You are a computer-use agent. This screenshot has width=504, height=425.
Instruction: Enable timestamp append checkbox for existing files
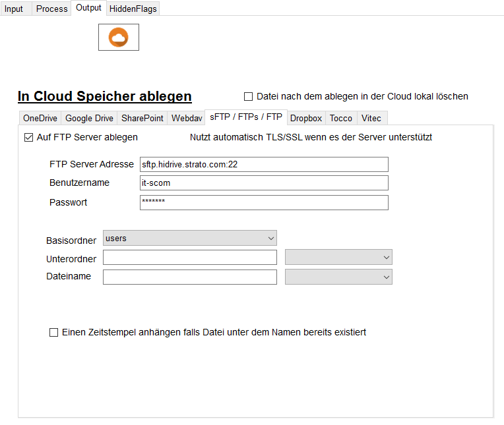[x=54, y=333]
